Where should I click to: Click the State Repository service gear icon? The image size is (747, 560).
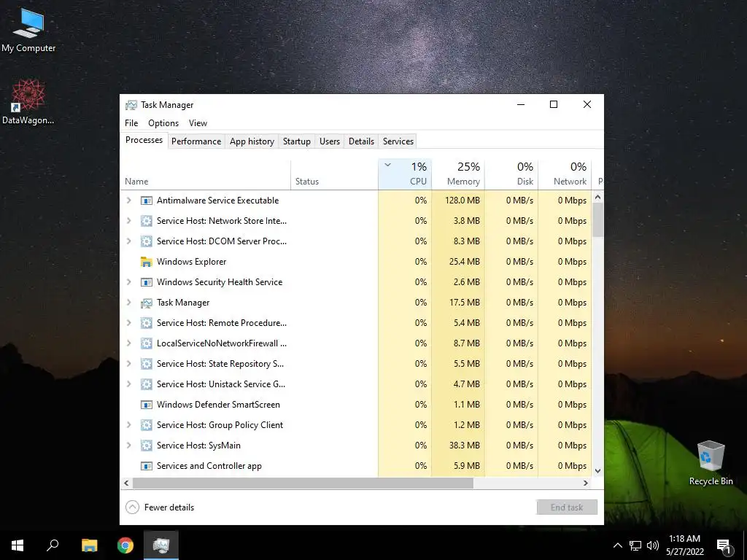(146, 364)
